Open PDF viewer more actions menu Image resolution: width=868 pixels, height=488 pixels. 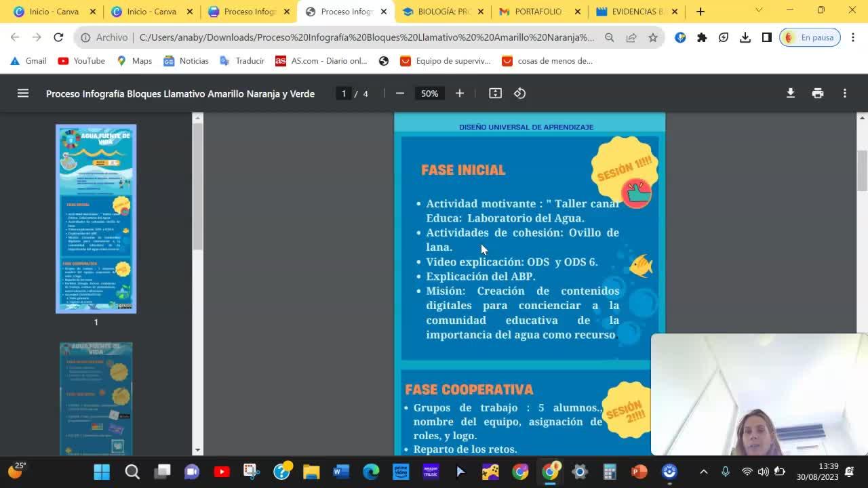pos(845,94)
